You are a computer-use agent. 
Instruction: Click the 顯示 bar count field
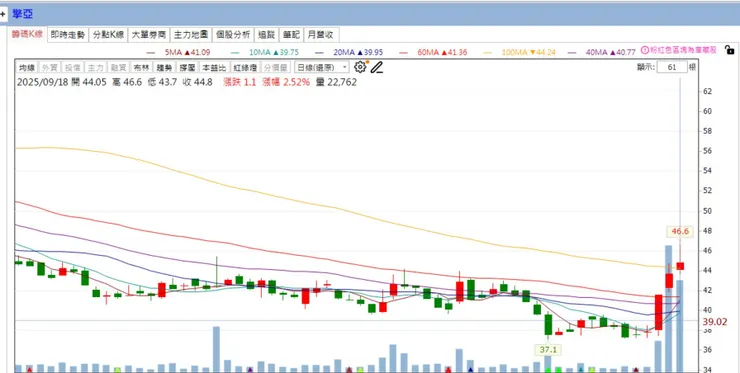[x=672, y=67]
